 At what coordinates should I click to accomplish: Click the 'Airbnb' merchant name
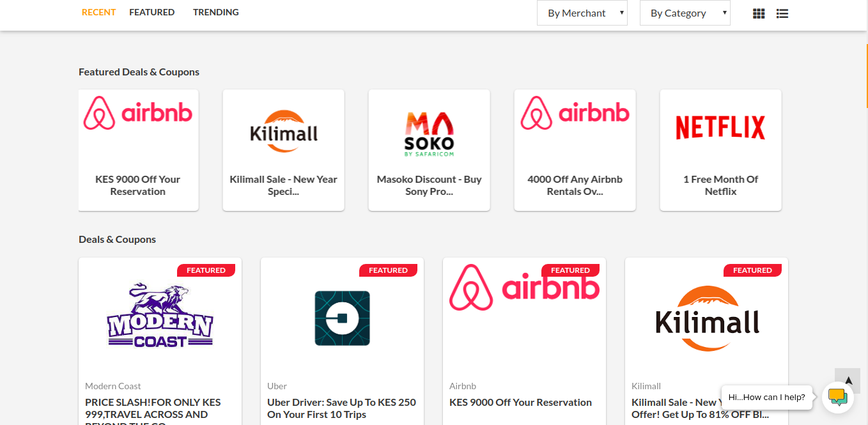[x=463, y=386]
